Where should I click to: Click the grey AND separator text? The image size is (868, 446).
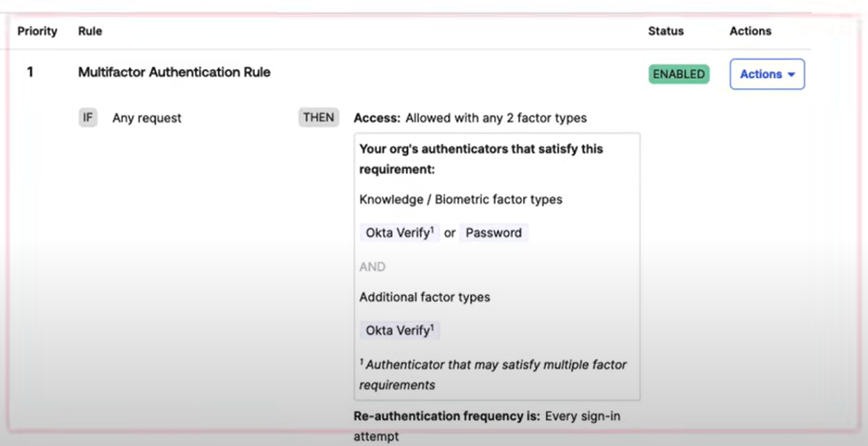coord(372,267)
